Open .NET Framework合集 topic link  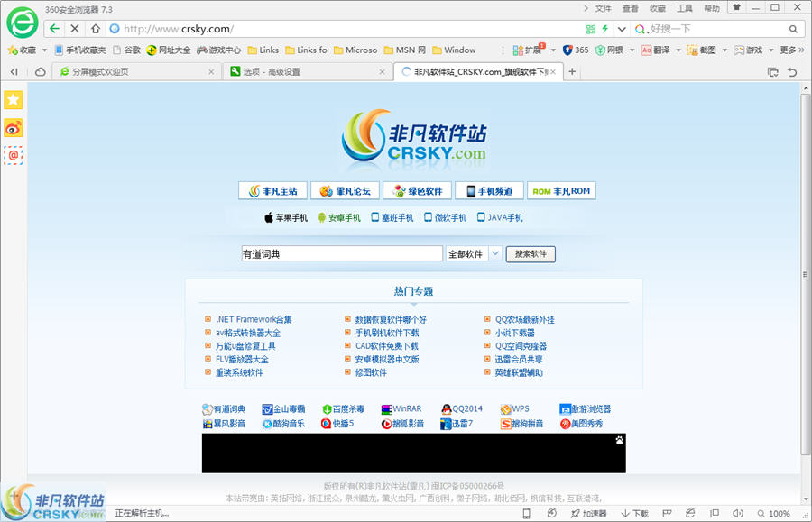(x=254, y=319)
